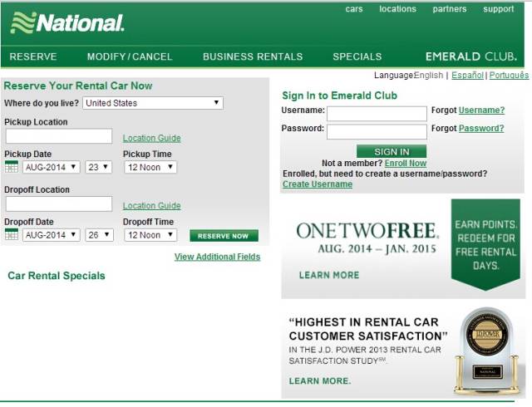Open the Pickup Location Guide link
Viewport: 532px width, 407px height.
coord(151,138)
